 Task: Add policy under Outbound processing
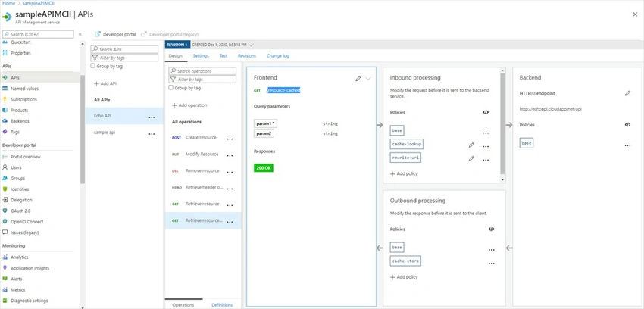(x=404, y=277)
